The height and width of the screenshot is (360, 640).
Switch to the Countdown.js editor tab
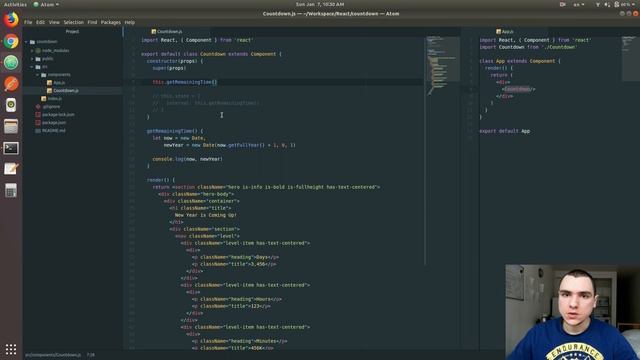tap(167, 31)
